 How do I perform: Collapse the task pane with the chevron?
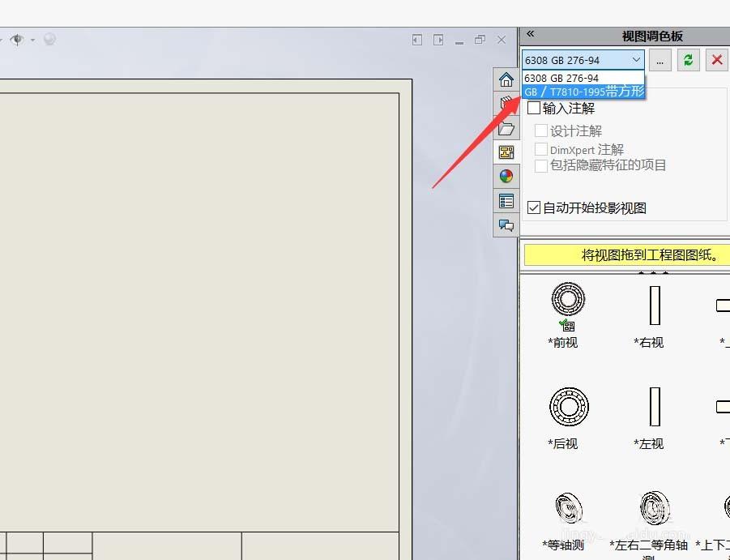[530, 34]
